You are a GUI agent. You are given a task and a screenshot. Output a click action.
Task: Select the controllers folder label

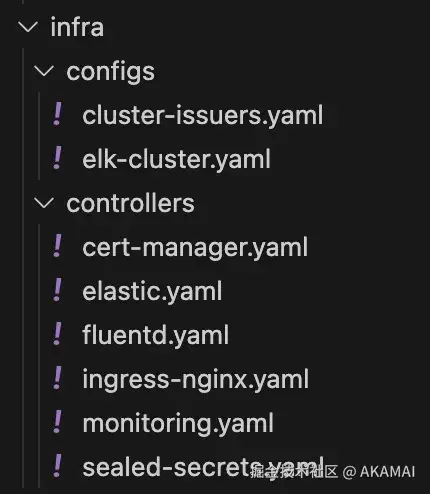(130, 203)
